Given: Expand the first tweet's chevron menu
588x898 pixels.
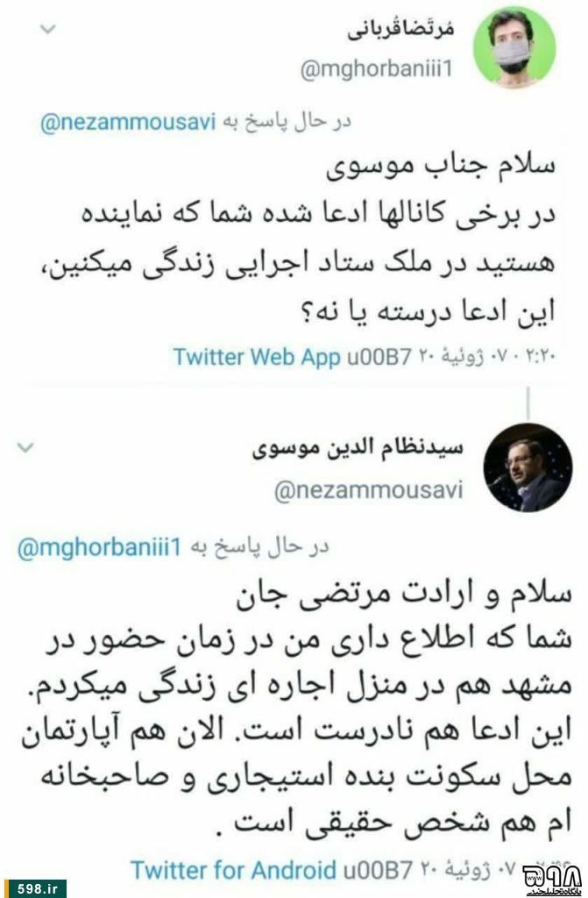Looking at the screenshot, I should point(49,29).
